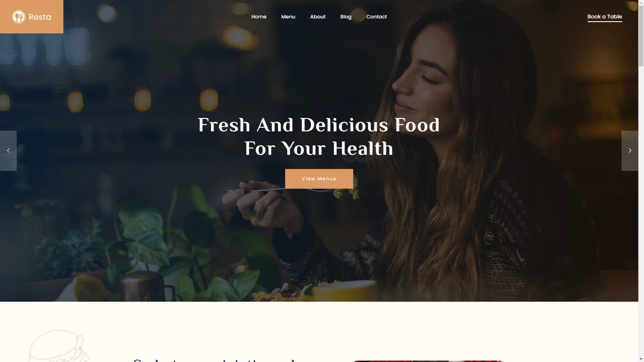
Task: Click the View Menus button
Action: pos(319,179)
